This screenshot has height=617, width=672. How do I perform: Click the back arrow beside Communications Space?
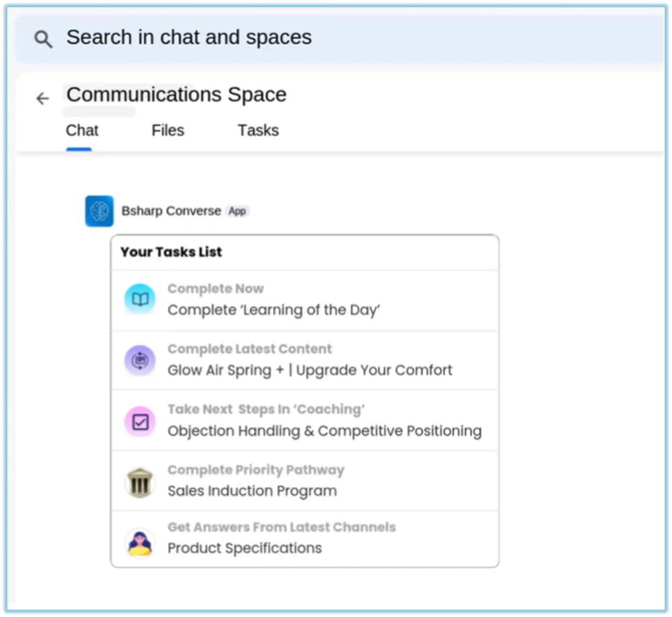pyautogui.click(x=42, y=99)
